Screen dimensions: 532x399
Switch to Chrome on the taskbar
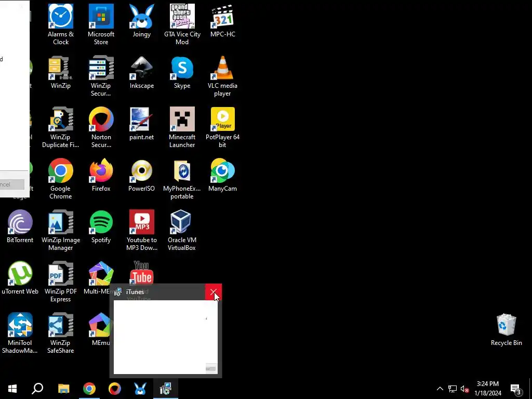[89, 389]
